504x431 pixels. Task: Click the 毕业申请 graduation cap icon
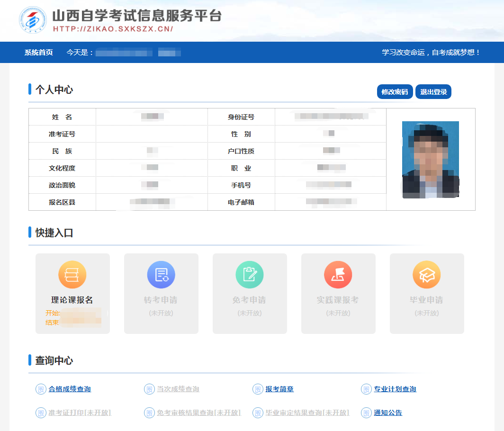point(427,275)
